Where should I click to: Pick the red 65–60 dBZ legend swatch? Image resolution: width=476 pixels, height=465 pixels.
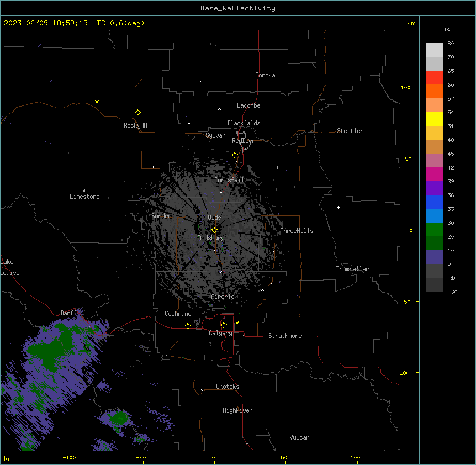tap(434, 77)
